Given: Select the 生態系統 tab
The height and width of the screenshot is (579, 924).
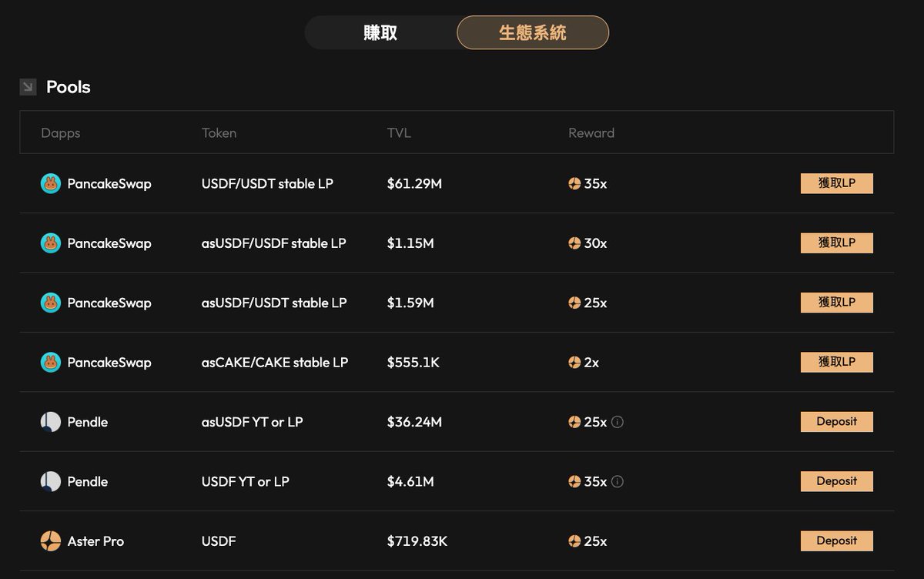Looking at the screenshot, I should point(533,33).
